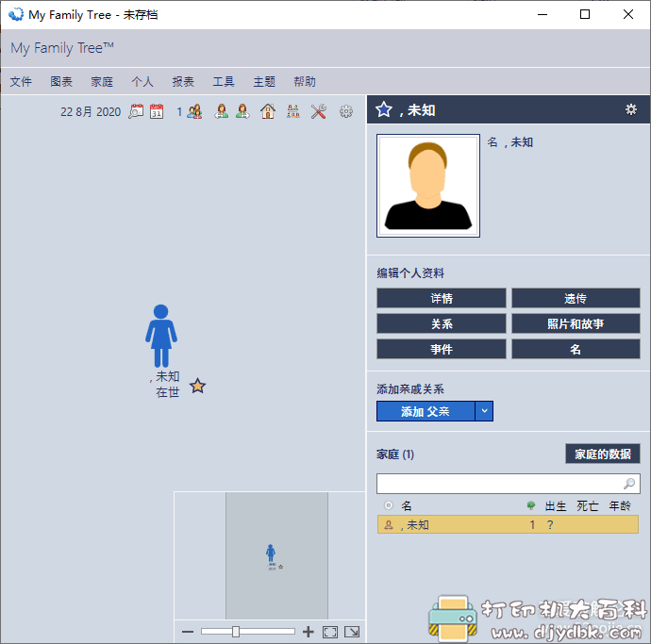Zoom out with the minus icon
651x644 pixels.
[x=188, y=632]
